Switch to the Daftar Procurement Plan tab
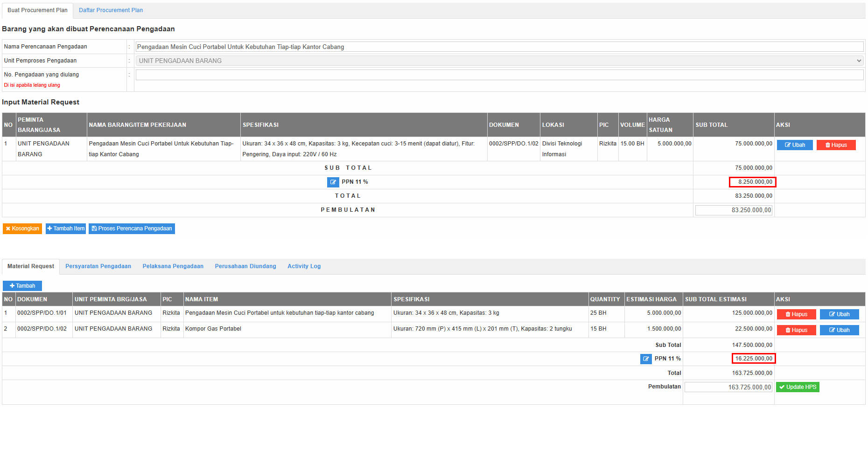This screenshot has width=868, height=450. [111, 10]
